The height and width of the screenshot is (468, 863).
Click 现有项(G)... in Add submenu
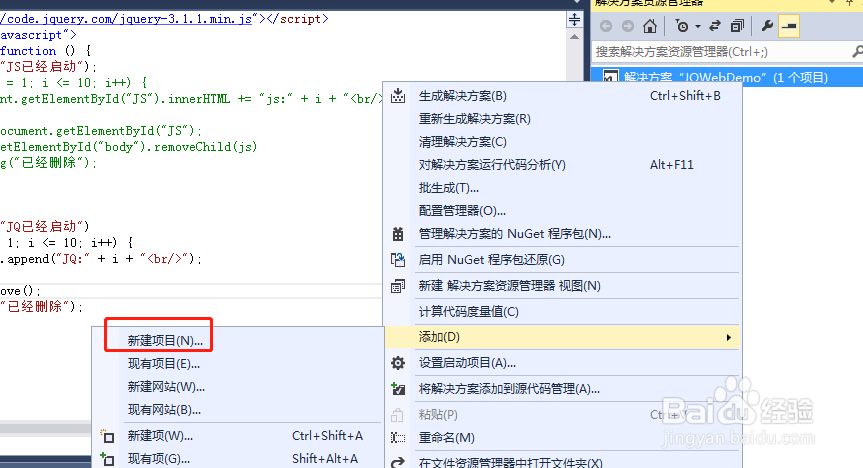(159, 459)
